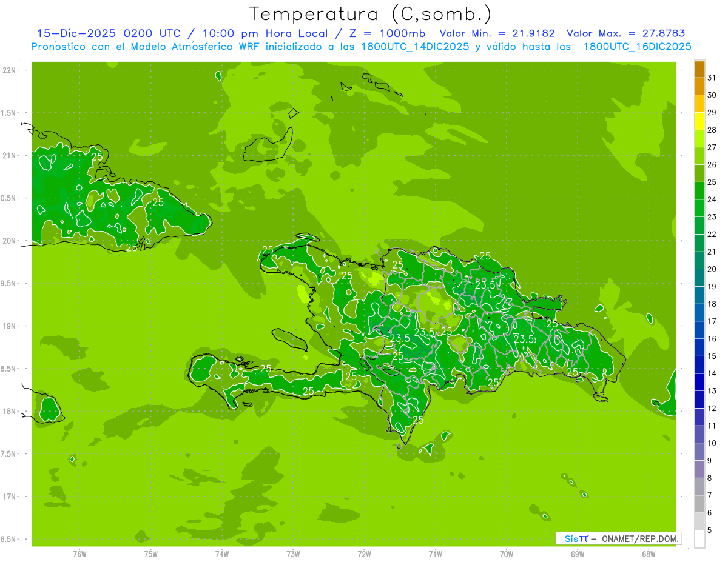Click the latitude label "19N"
This screenshot has width=728, height=562.
[x=10, y=326]
